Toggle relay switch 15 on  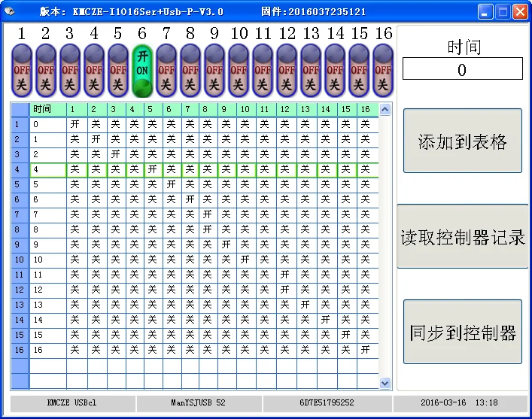pos(359,71)
